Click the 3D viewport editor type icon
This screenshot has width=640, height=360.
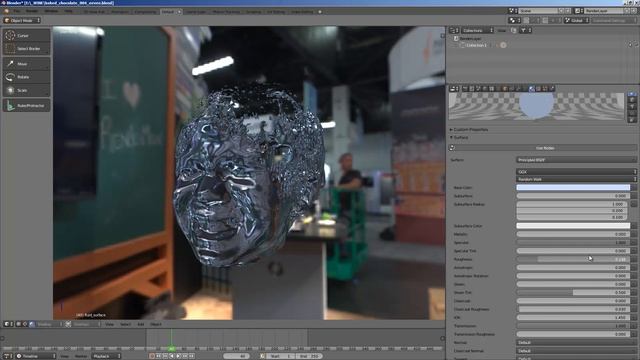pos(8,324)
